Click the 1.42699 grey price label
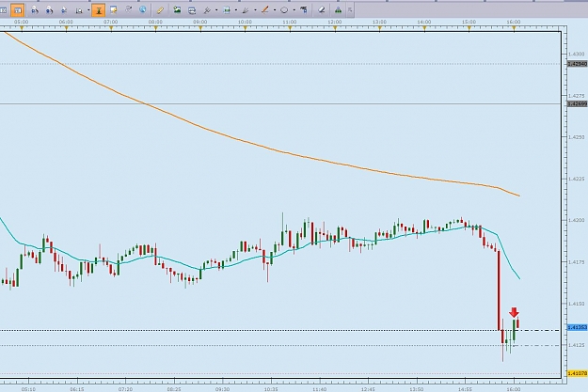The width and height of the screenshot is (588, 392). tap(577, 103)
